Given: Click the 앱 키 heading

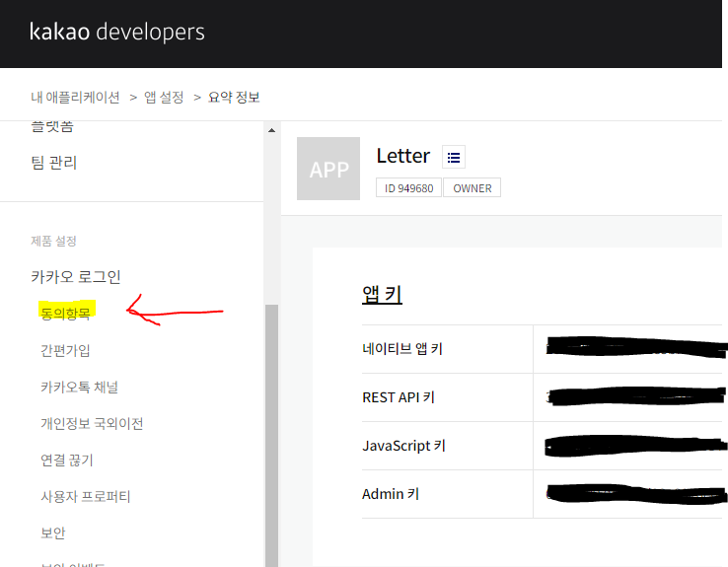Looking at the screenshot, I should pos(382,294).
